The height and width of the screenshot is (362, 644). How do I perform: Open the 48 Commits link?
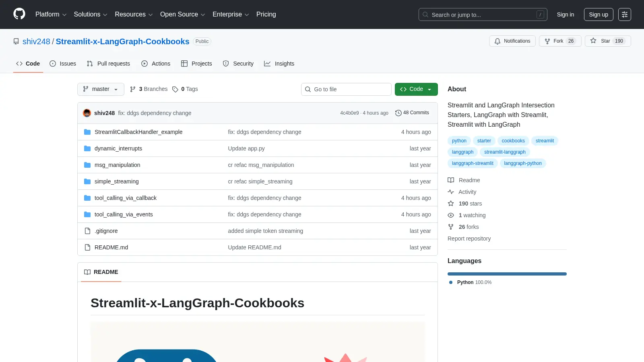coord(412,113)
